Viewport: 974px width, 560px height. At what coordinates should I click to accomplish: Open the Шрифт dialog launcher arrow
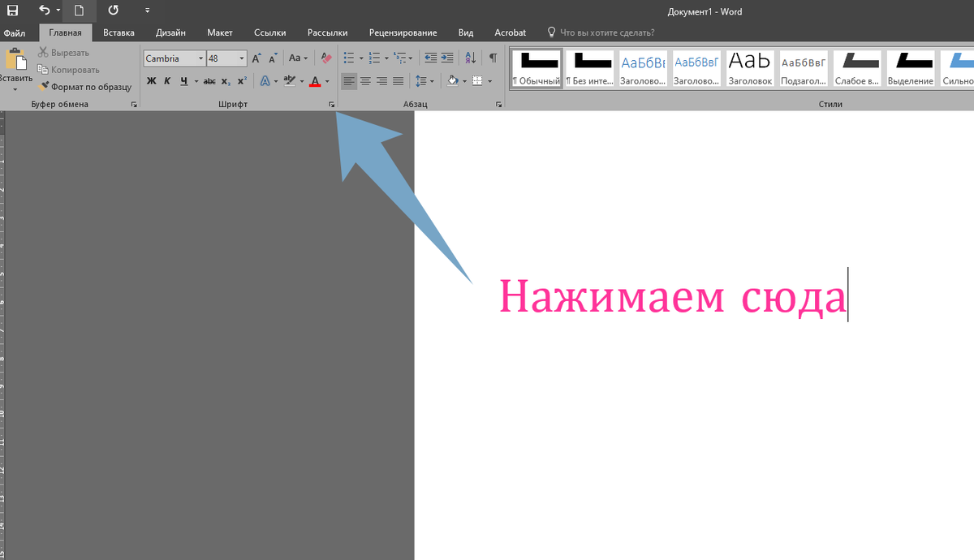(332, 103)
